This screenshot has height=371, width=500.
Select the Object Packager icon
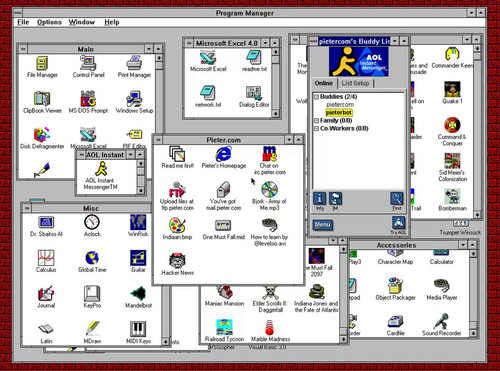(x=395, y=289)
